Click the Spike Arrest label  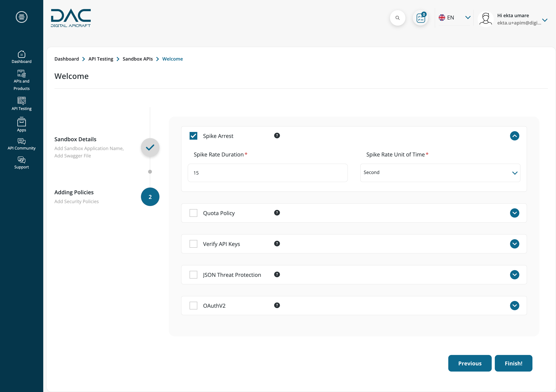pos(218,136)
